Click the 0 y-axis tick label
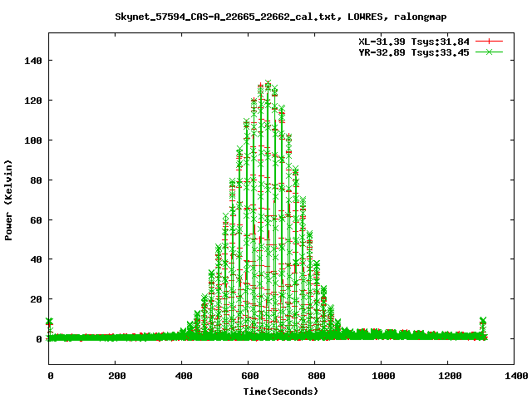The width and height of the screenshot is (532, 399). pos(39,339)
